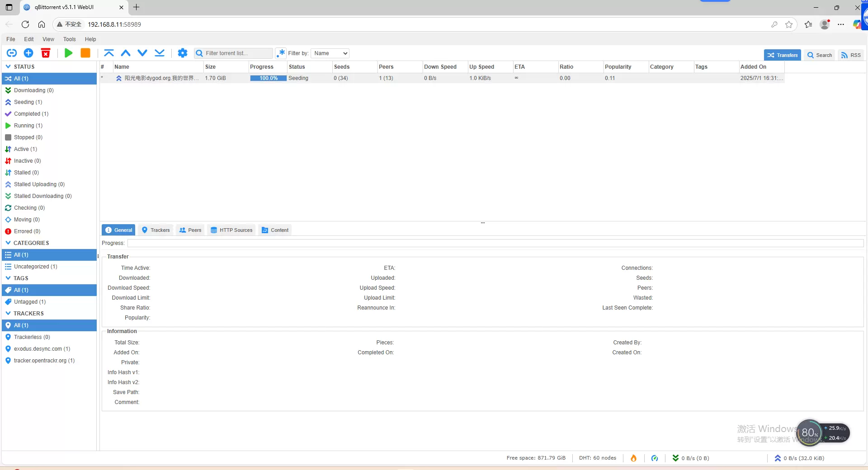Open the Filter by Name dropdown
This screenshot has height=470, width=868.
(x=330, y=53)
